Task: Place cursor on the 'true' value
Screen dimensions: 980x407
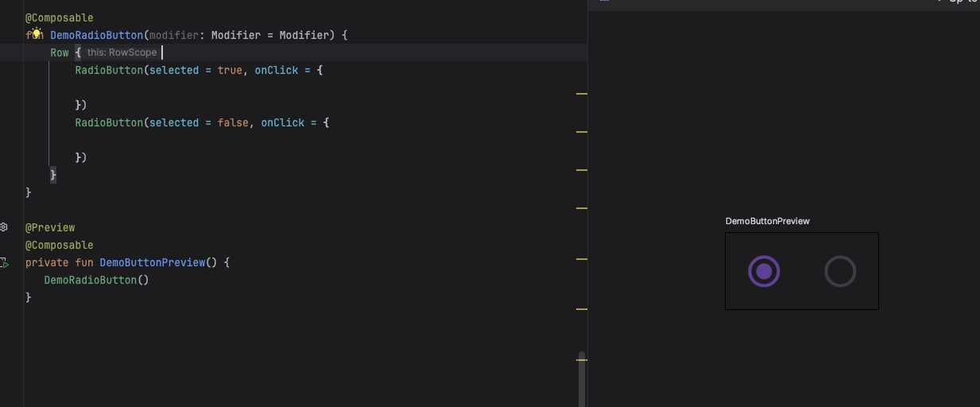Action: point(230,70)
